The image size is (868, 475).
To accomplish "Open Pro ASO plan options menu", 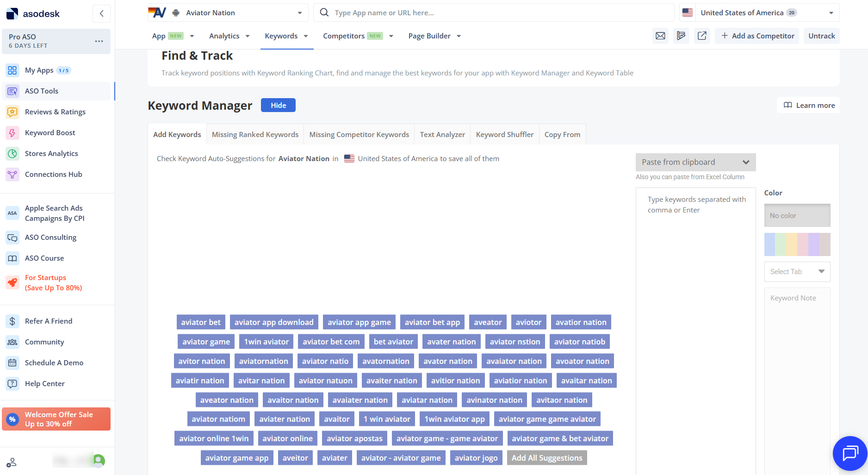I will [99, 41].
